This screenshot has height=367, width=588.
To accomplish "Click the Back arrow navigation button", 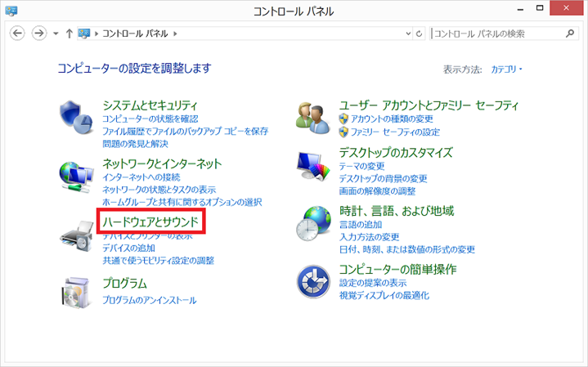I will [x=17, y=34].
